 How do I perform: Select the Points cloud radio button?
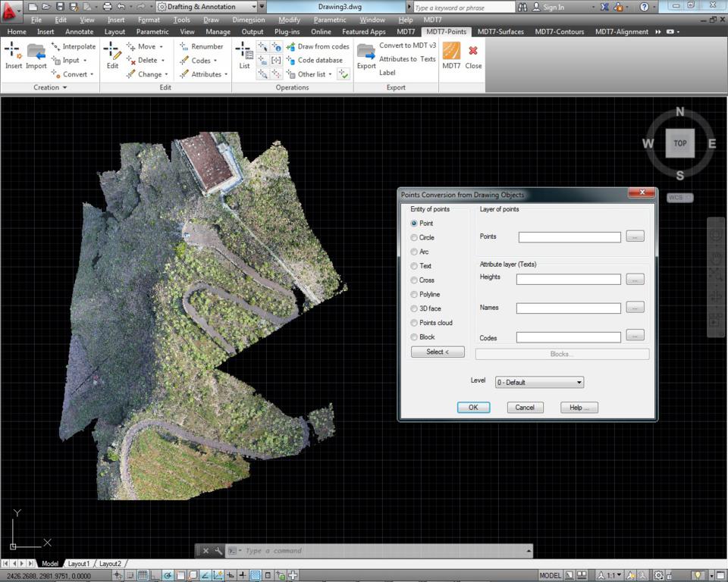(414, 323)
